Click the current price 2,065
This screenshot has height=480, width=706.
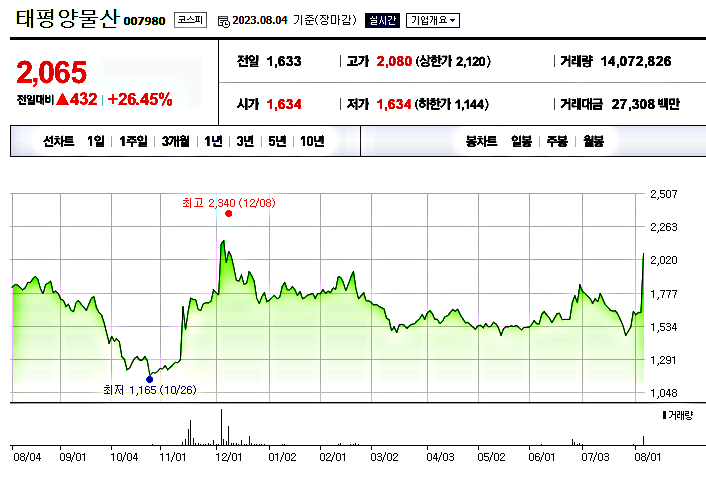coord(51,72)
